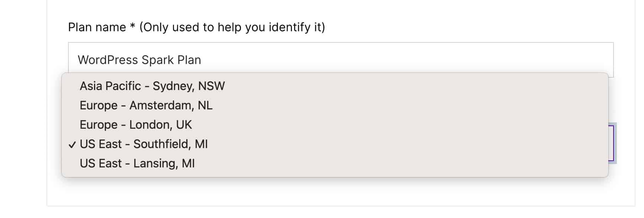
Task: Click the WordPress Spark Plan text
Action: [139, 60]
